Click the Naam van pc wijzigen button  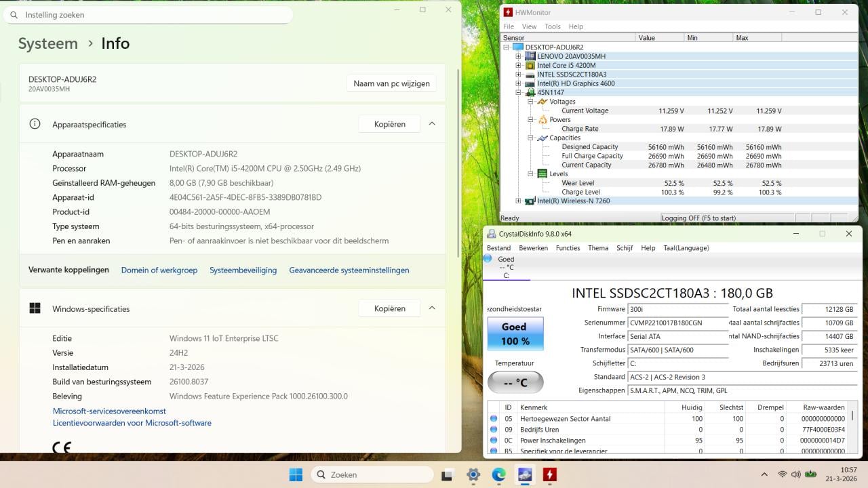point(391,83)
